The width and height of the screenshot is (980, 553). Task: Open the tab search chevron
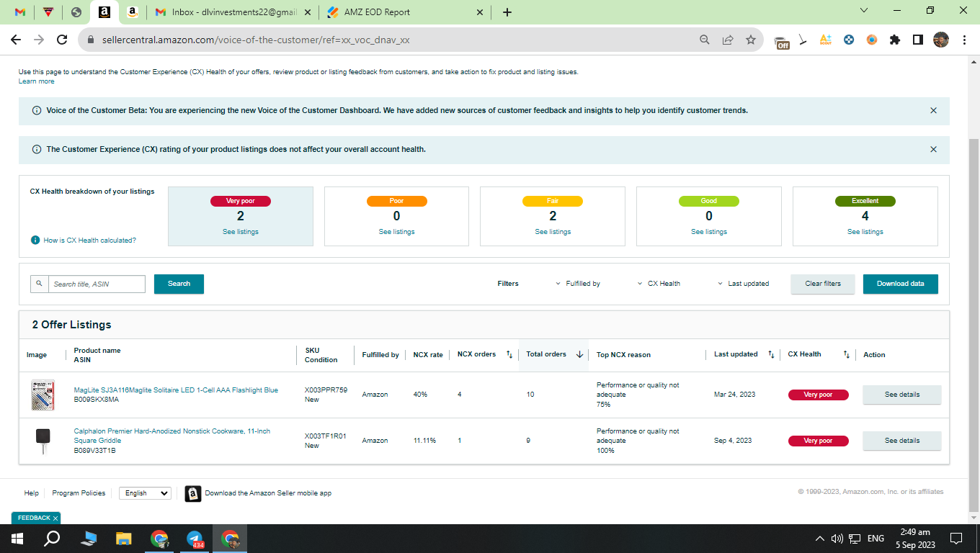click(865, 10)
